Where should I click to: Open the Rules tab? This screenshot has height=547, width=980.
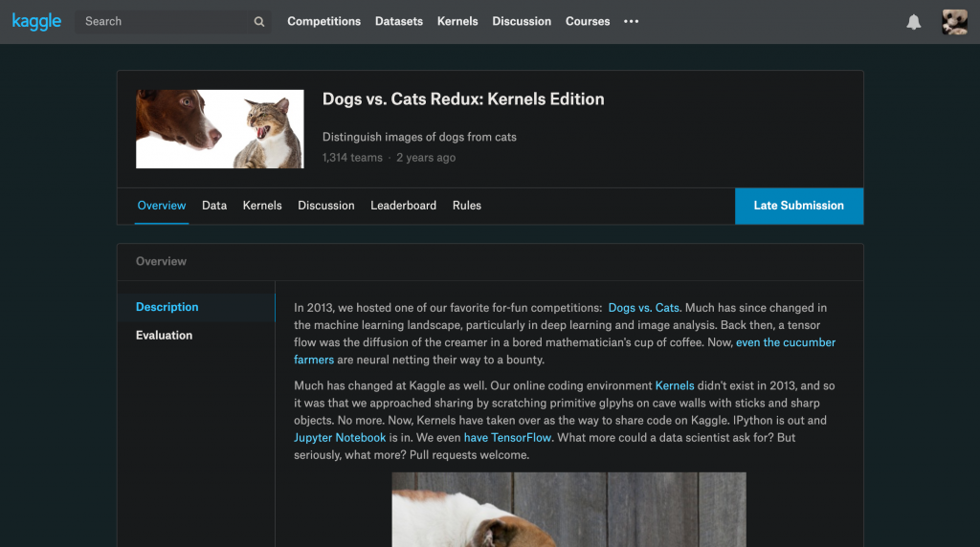tap(467, 206)
